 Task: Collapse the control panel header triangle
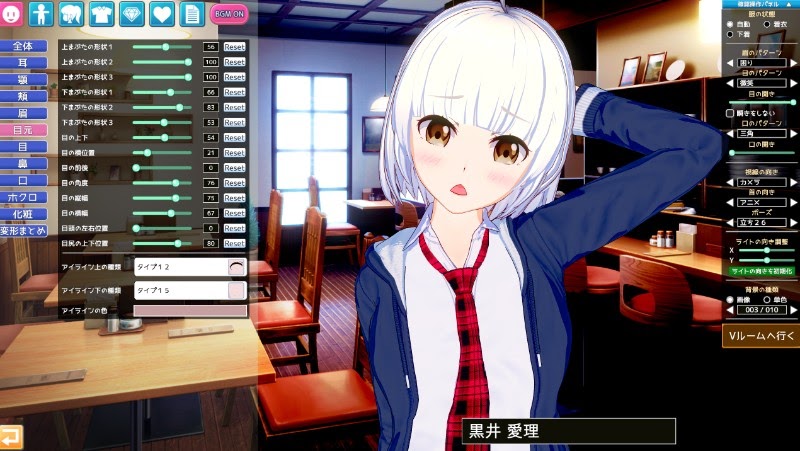pos(789,4)
